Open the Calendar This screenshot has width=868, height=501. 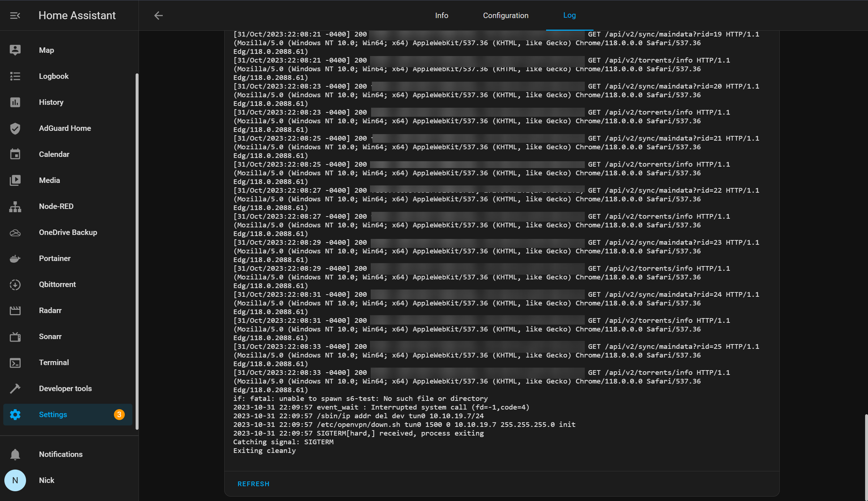[x=54, y=154]
